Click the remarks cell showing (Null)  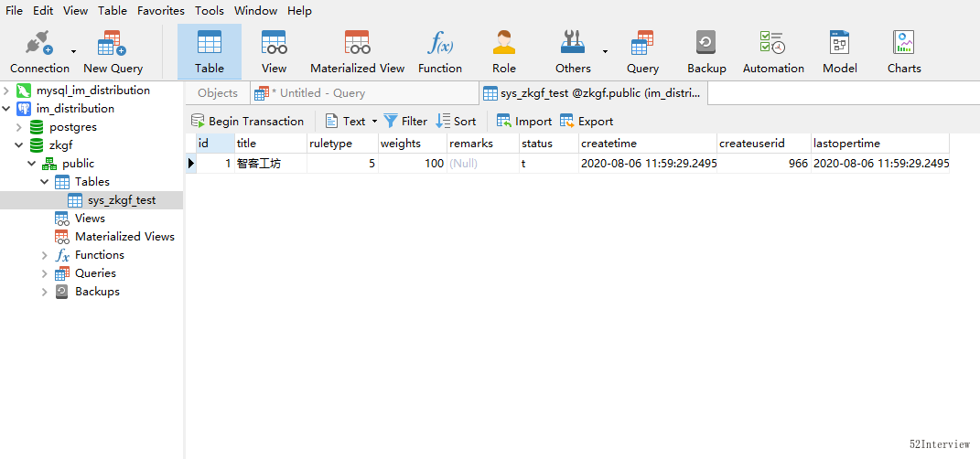tap(483, 164)
